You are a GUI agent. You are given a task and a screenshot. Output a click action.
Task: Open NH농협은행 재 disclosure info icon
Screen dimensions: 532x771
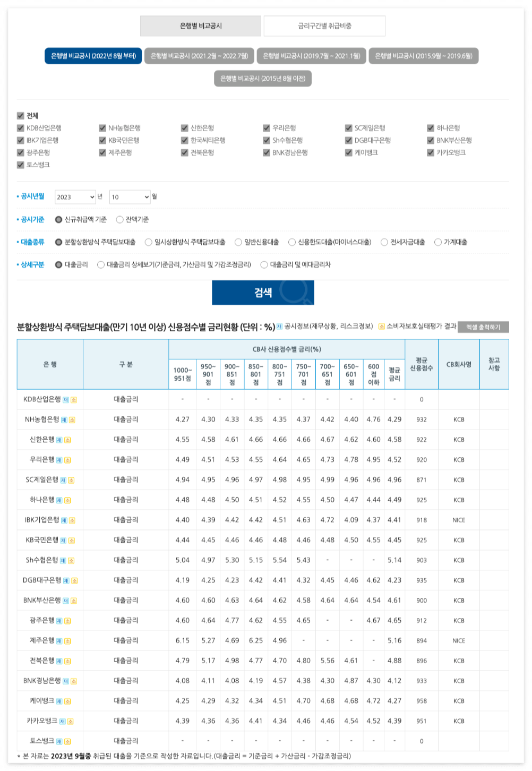64,420
